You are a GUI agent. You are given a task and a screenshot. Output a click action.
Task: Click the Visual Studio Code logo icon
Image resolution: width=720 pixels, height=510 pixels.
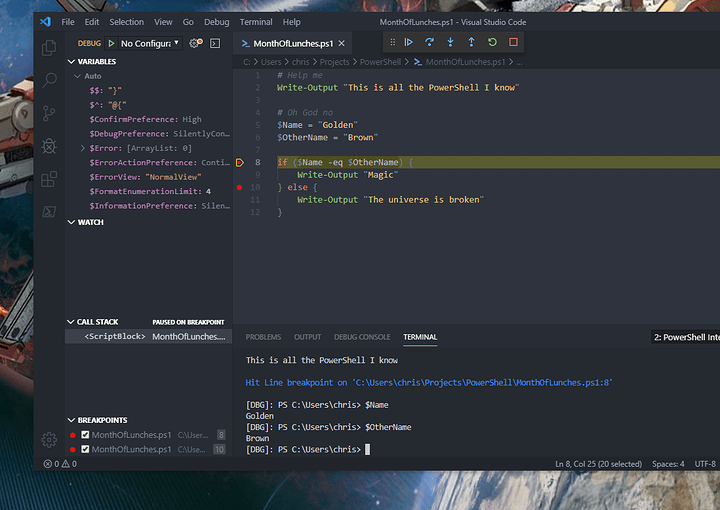pyautogui.click(x=45, y=22)
